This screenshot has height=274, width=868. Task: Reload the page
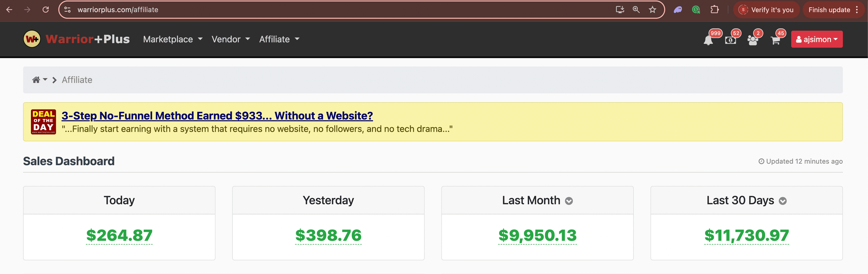tap(45, 10)
